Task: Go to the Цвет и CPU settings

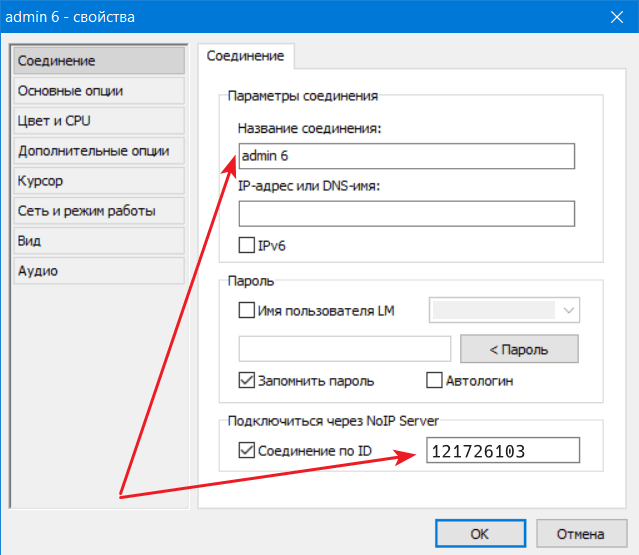Action: 98,121
